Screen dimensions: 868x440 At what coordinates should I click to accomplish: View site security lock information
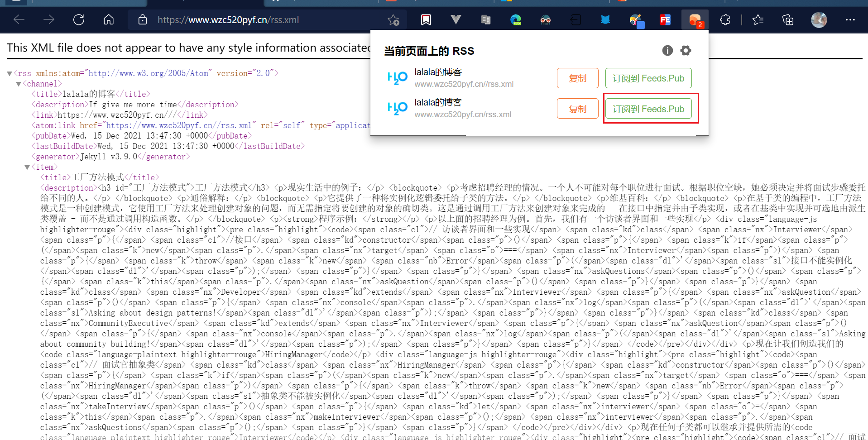click(143, 19)
